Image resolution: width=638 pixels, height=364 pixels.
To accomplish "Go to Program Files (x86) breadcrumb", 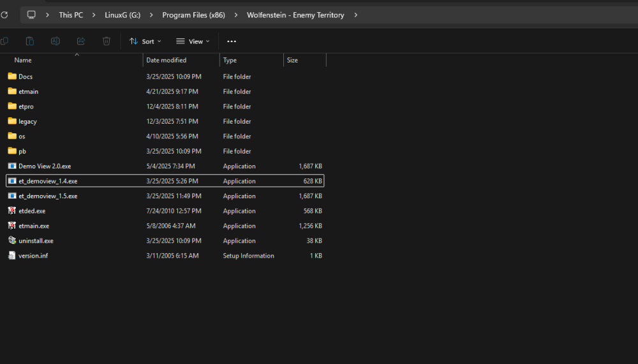I will point(194,15).
